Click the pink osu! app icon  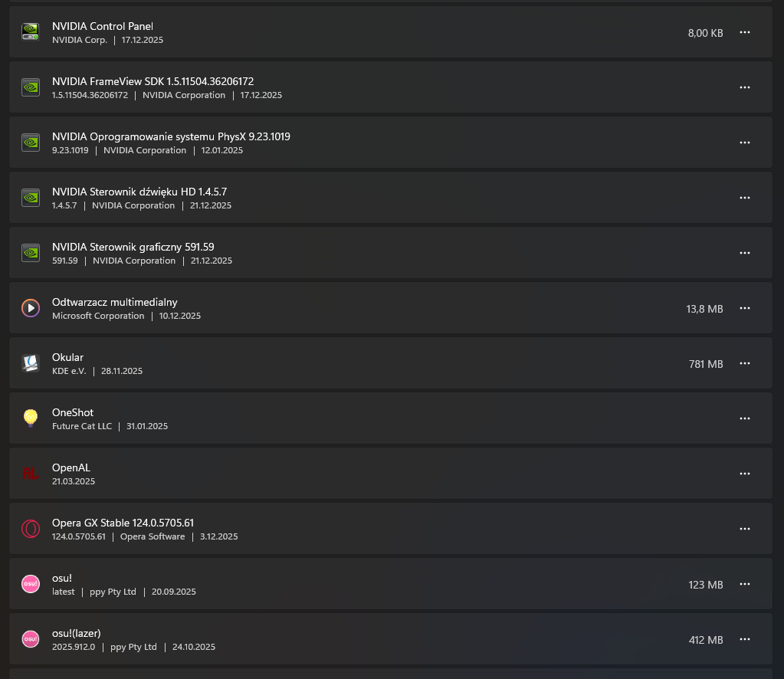click(x=30, y=584)
